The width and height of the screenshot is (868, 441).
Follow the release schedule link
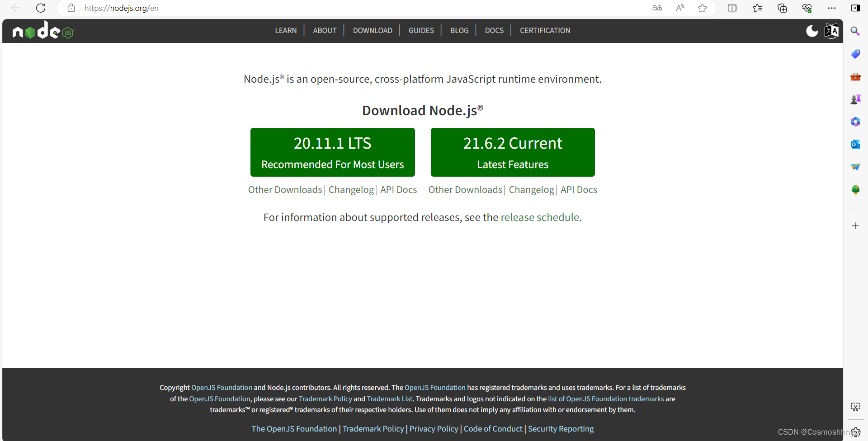[540, 217]
